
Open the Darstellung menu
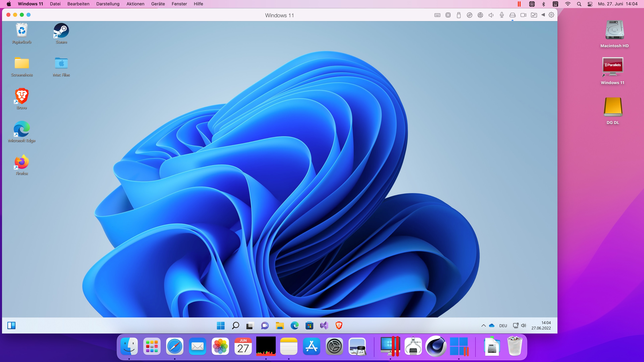[x=108, y=4]
